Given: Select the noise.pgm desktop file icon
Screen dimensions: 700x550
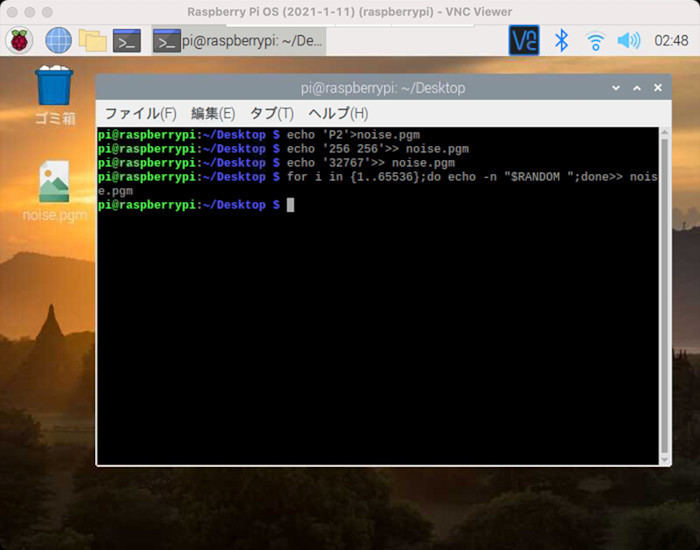Looking at the screenshot, I should tap(54, 191).
